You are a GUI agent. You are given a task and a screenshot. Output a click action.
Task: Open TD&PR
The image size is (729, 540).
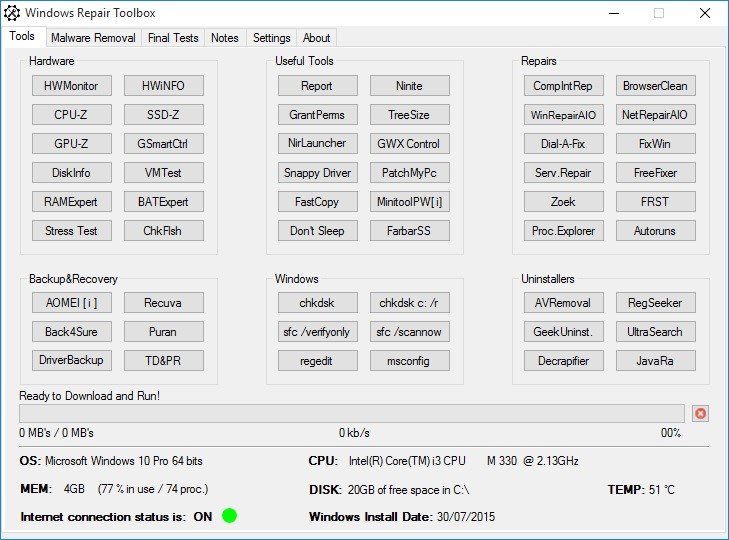click(x=164, y=360)
